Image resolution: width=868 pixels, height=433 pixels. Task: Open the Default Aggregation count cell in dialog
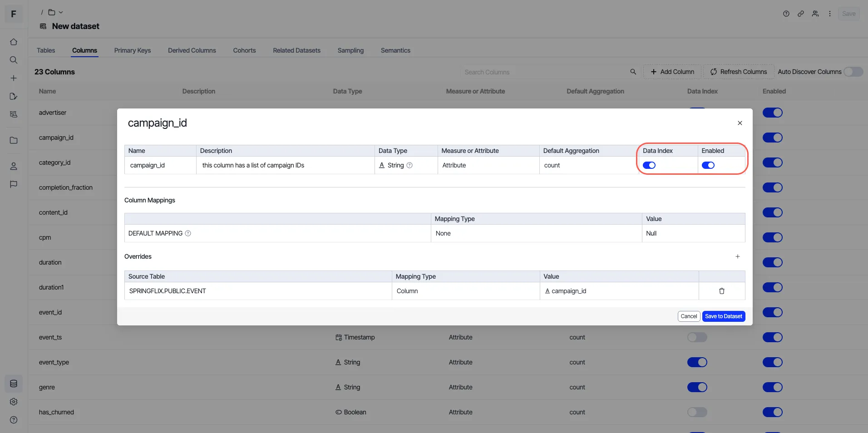point(589,165)
